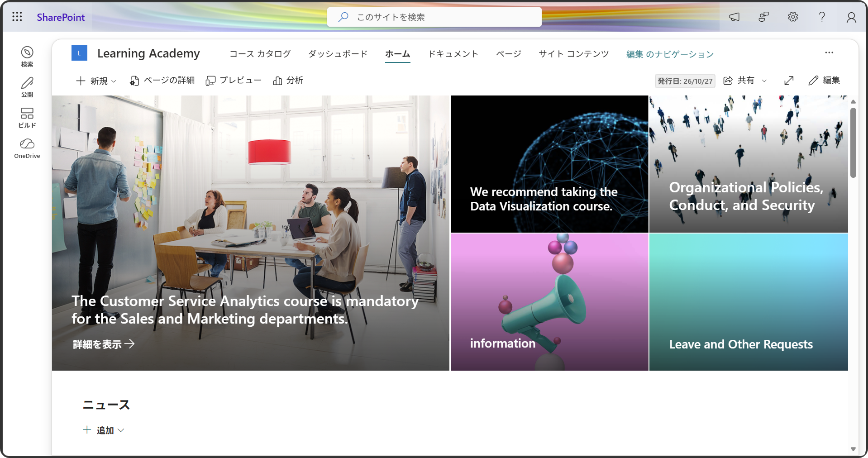Click the 共有 share button

coord(739,81)
